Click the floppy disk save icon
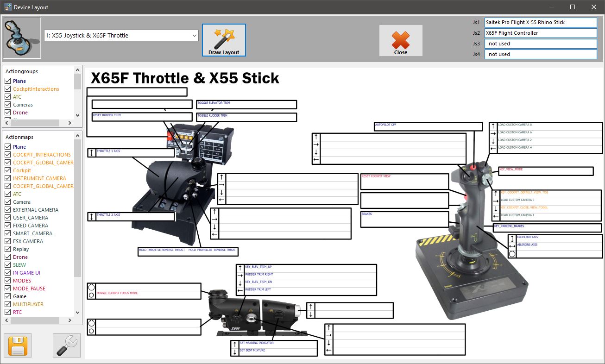The image size is (605, 364). click(x=18, y=345)
